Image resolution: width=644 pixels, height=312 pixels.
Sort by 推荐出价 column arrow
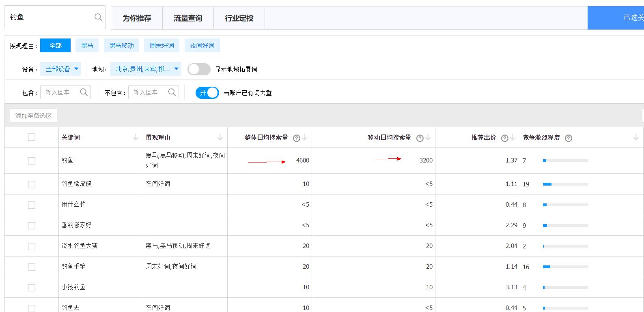[513, 138]
